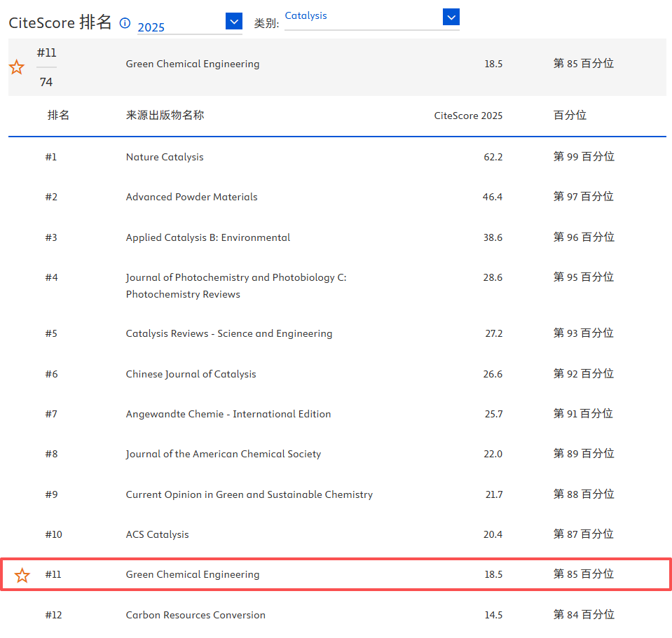This screenshot has width=672, height=638.
Task: Click the CiteScore value 28.6
Action: pos(493,277)
